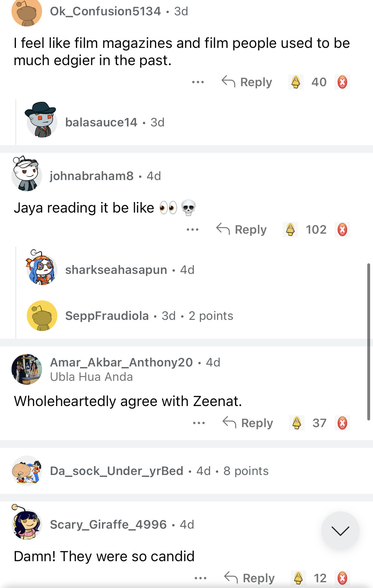Reply to johnabraham8's comment
This screenshot has height=588, width=373.
tap(242, 230)
